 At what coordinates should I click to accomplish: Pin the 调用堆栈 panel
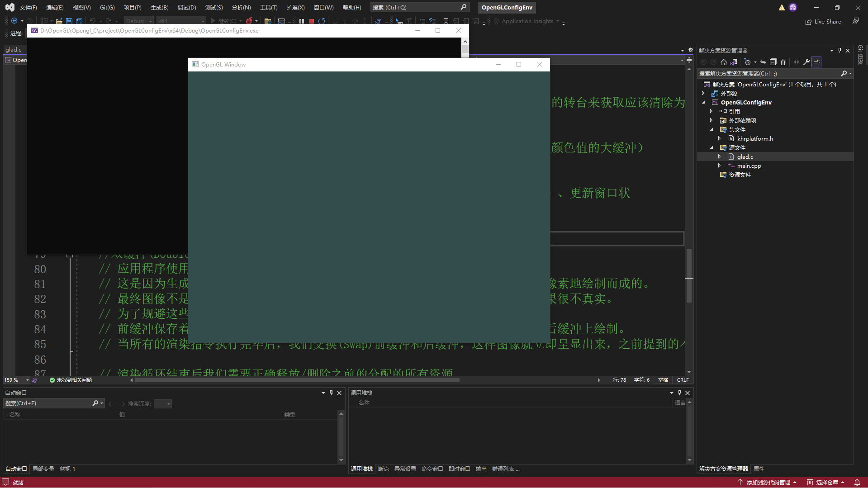[679, 393]
